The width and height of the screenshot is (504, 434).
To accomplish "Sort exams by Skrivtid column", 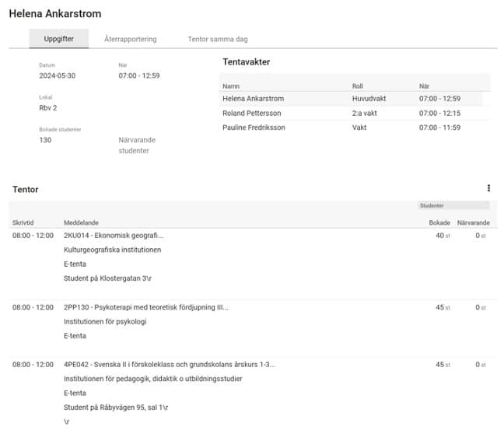I will pos(25,222).
